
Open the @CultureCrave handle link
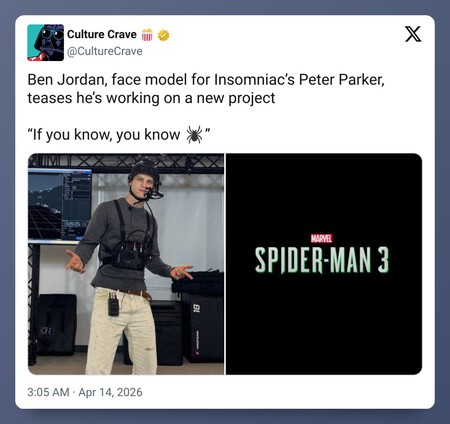pyautogui.click(x=105, y=51)
